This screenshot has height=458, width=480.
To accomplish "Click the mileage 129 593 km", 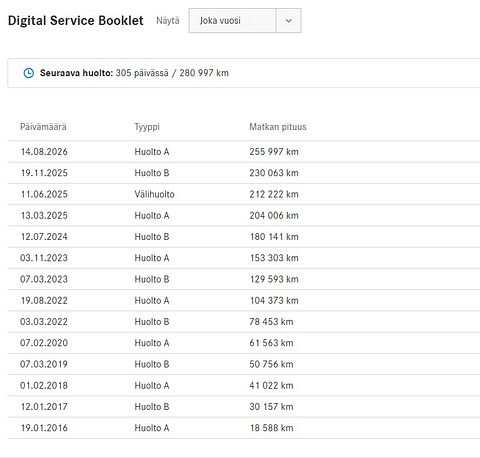I will pos(274,279).
